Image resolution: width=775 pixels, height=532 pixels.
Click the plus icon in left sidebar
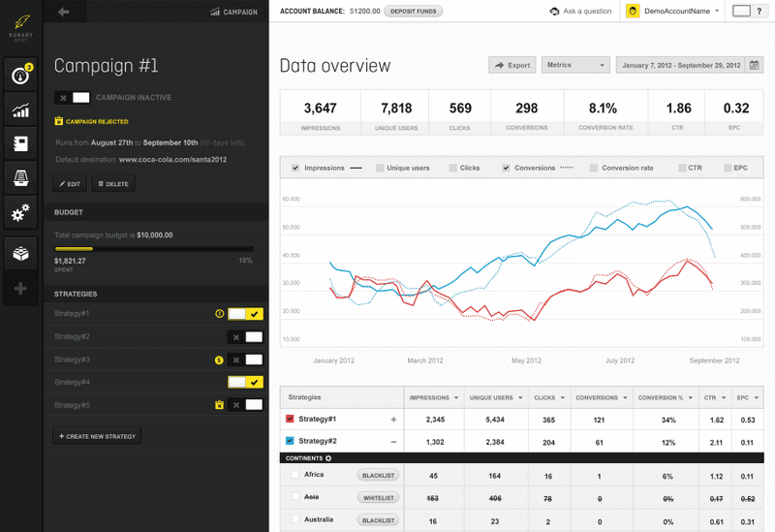pyautogui.click(x=19, y=289)
